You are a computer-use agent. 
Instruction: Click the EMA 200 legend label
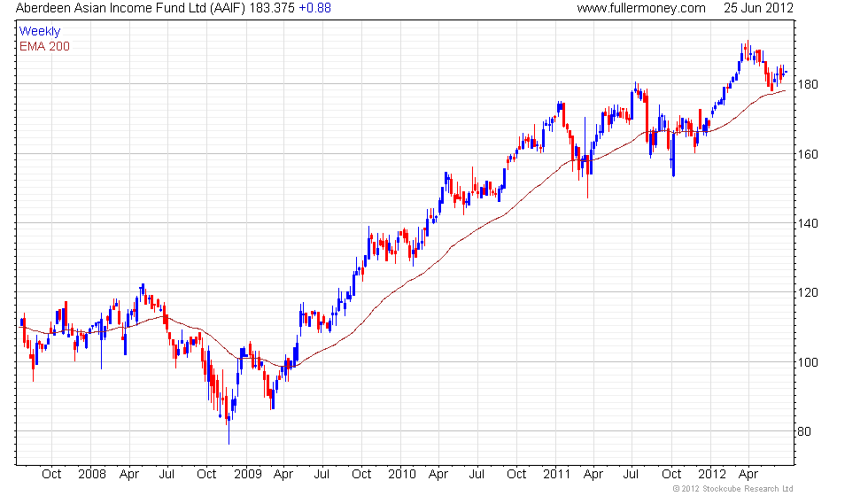pos(44,46)
